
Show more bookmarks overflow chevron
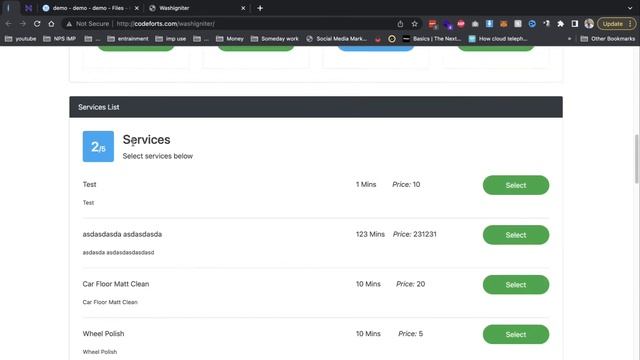(x=569, y=39)
